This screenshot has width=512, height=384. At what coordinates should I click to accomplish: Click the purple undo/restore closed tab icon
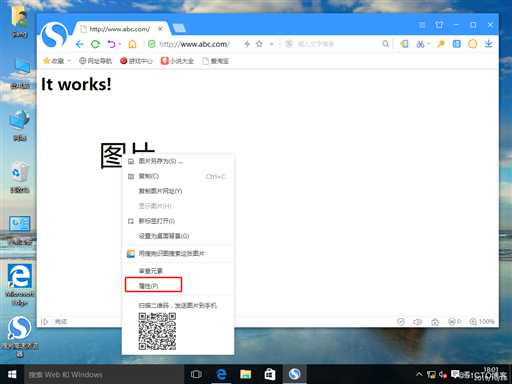coord(111,44)
